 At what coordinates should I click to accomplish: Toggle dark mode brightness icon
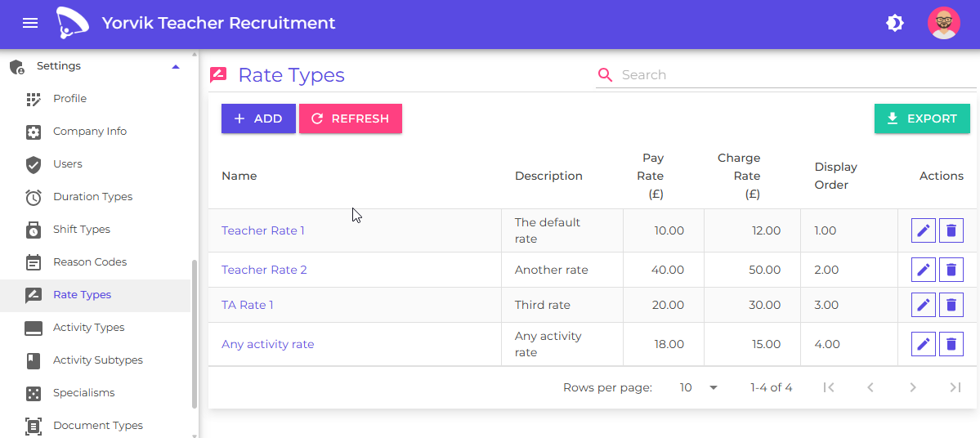click(x=895, y=23)
